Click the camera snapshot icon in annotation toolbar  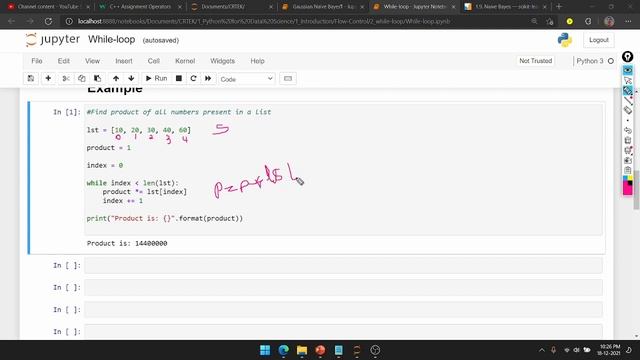(x=628, y=160)
